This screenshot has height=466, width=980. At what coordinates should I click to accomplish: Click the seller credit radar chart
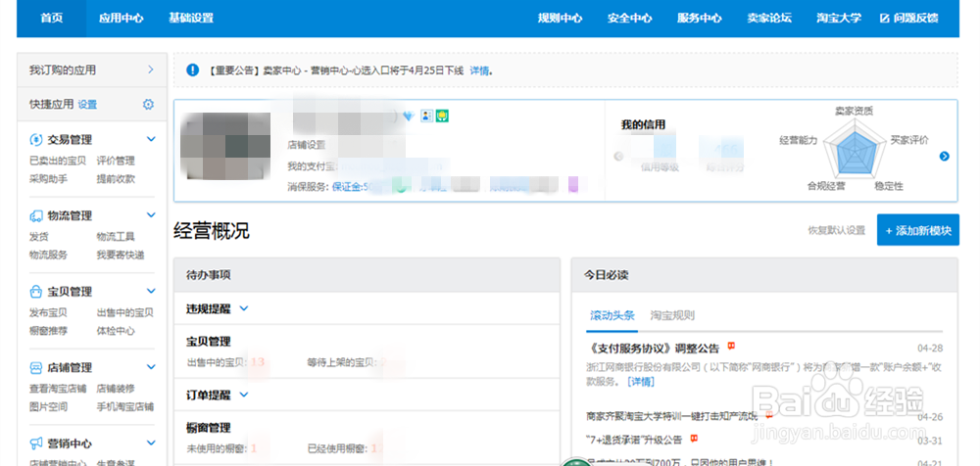click(854, 149)
